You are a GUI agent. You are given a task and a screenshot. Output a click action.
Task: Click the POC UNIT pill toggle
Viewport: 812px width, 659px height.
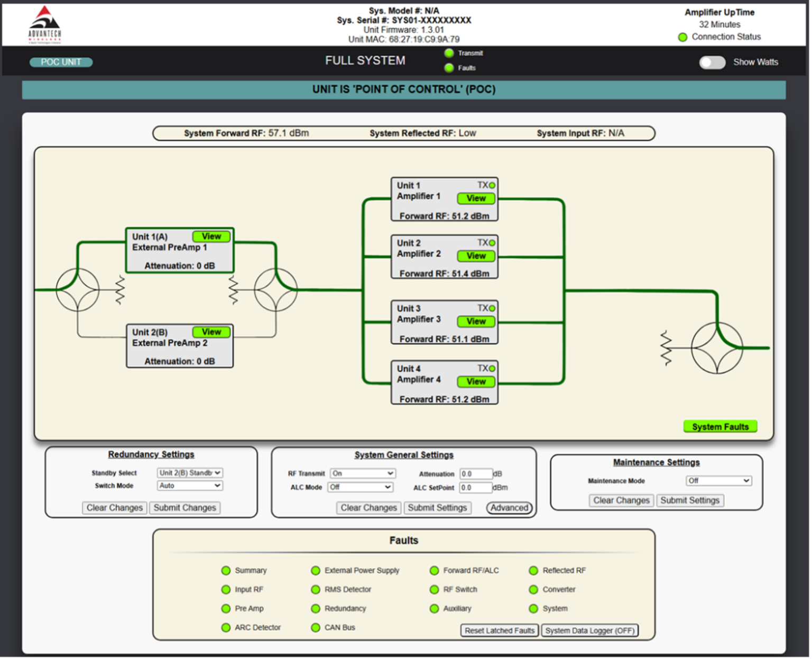click(61, 62)
